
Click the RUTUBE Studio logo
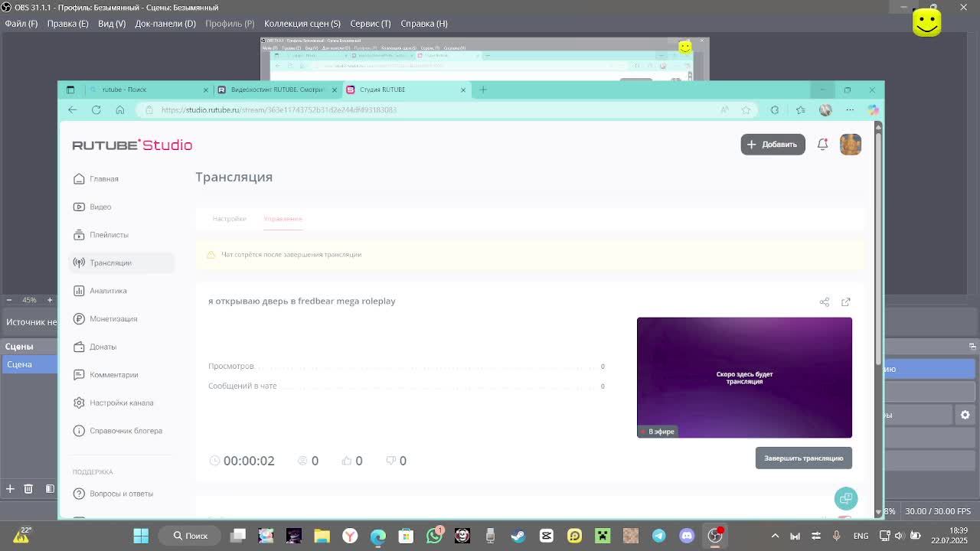[x=132, y=145]
